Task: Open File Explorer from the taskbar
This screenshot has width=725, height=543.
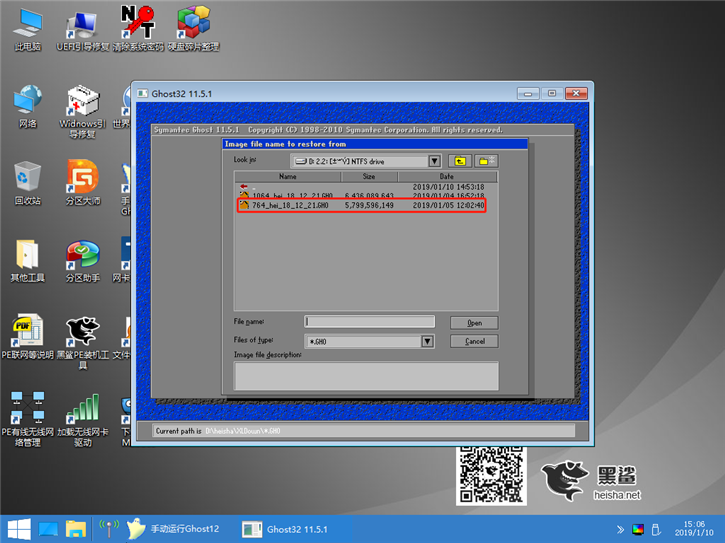Action: pos(76,529)
